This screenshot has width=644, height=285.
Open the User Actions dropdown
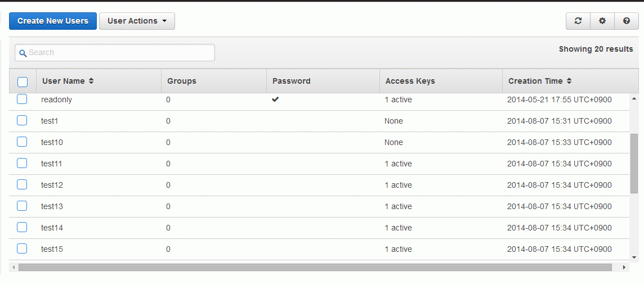coord(137,21)
